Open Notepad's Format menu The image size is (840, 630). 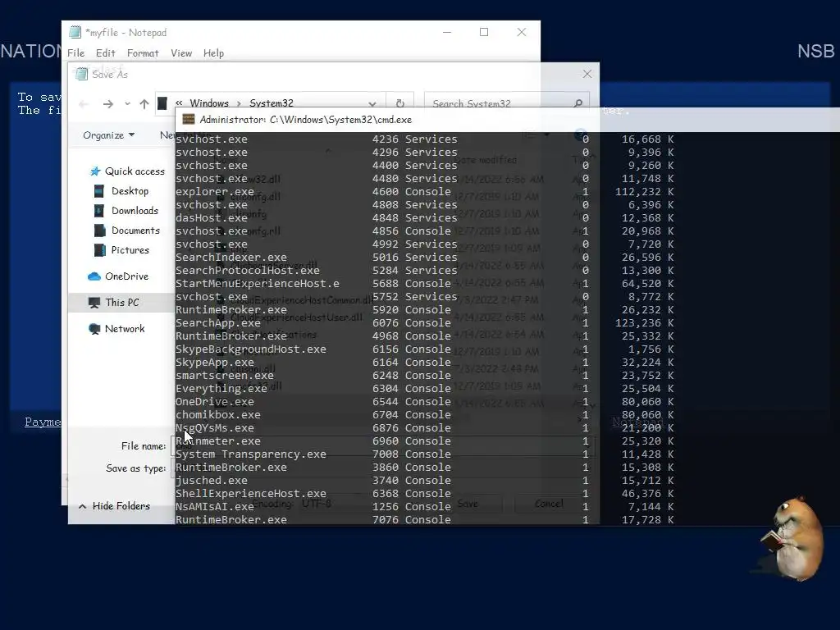(143, 53)
